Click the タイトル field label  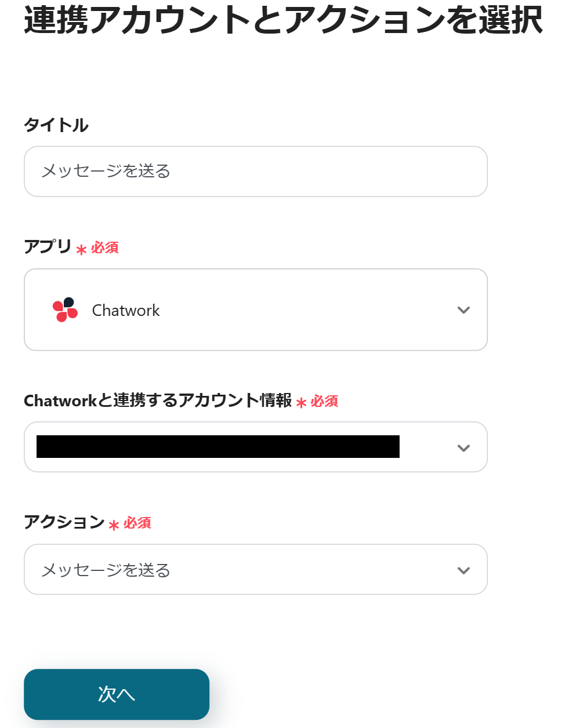pyautogui.click(x=56, y=125)
